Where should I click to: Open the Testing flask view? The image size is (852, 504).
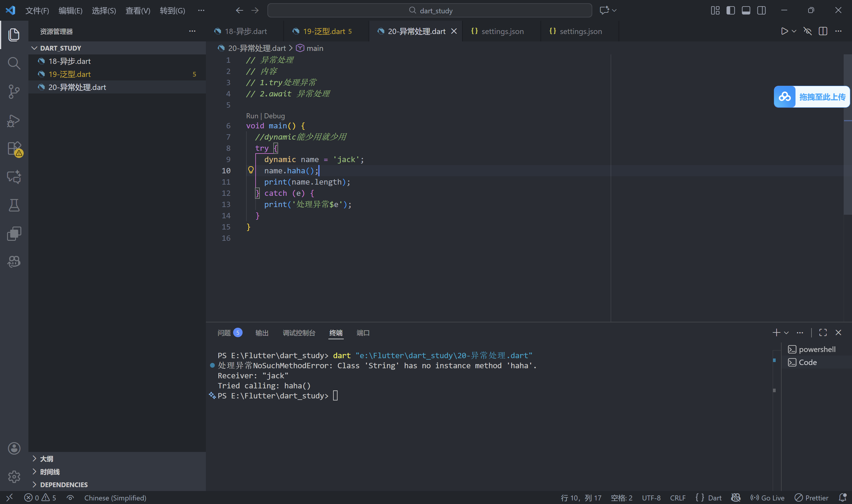[14, 205]
